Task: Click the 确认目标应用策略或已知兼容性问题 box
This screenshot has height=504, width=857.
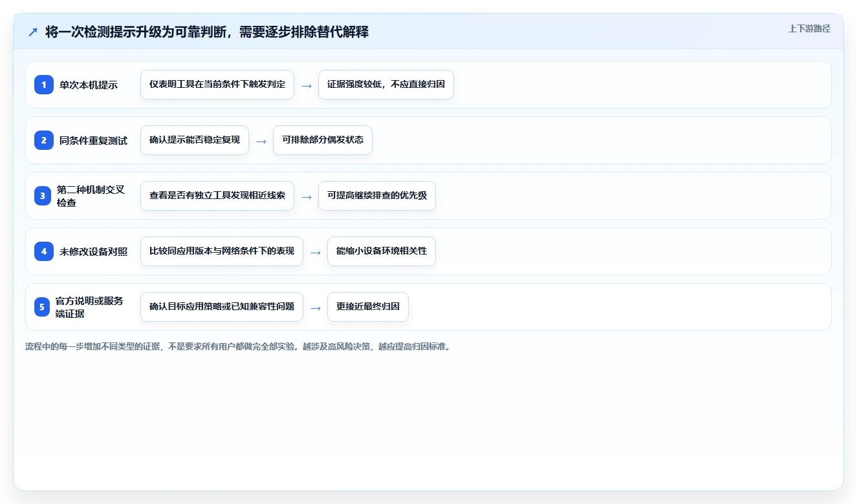Action: click(x=222, y=307)
